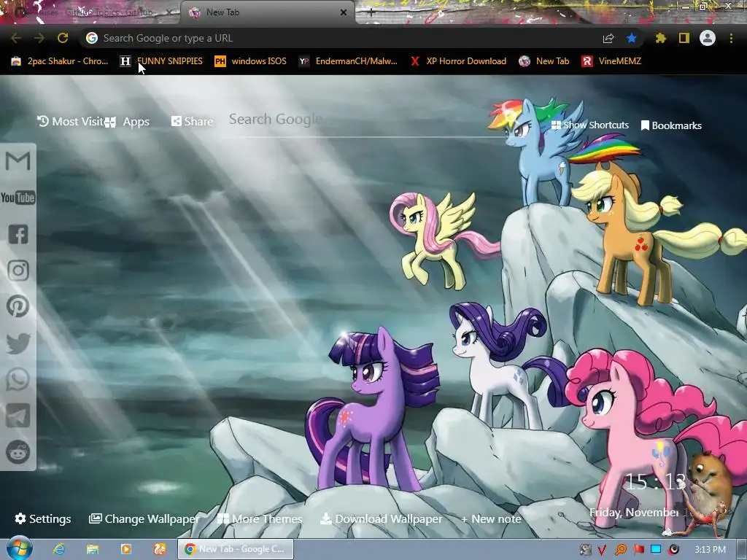Select the New Tab browser tab
This screenshot has width=747, height=560.
click(267, 12)
